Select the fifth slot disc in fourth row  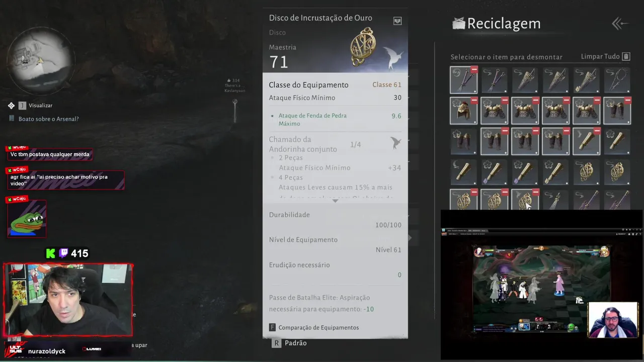(586, 172)
